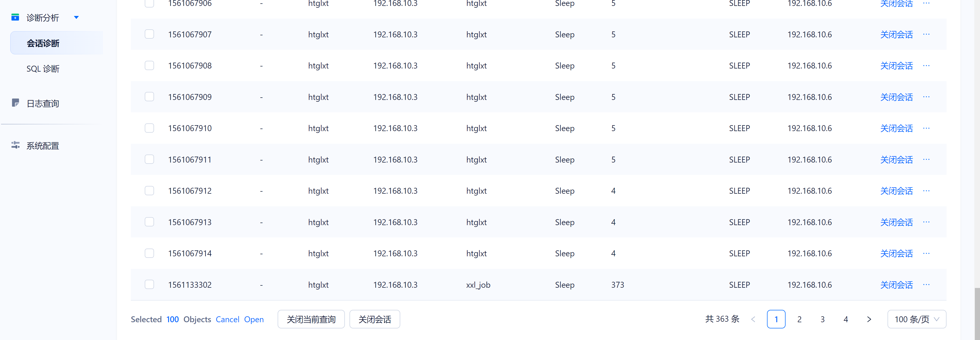The image size is (980, 340).
Task: Go to next page arrow
Action: (869, 319)
